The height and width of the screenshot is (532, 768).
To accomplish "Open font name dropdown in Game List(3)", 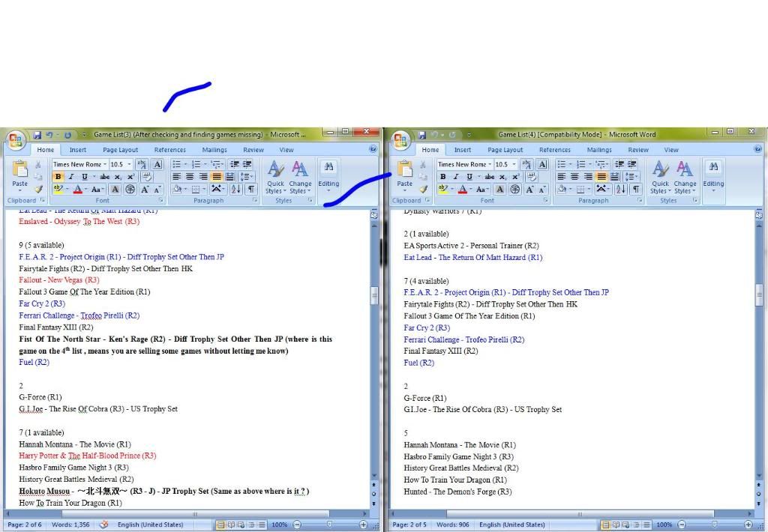I will pyautogui.click(x=104, y=164).
